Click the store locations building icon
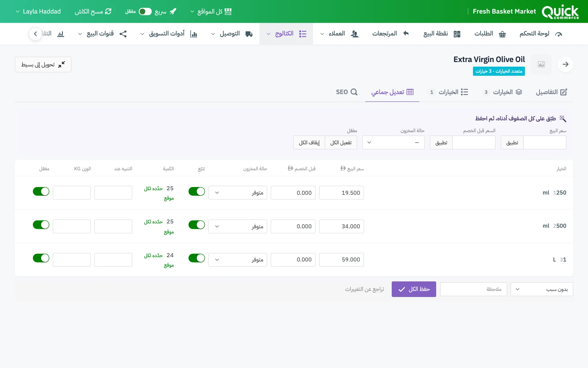The image size is (588, 368). click(228, 12)
